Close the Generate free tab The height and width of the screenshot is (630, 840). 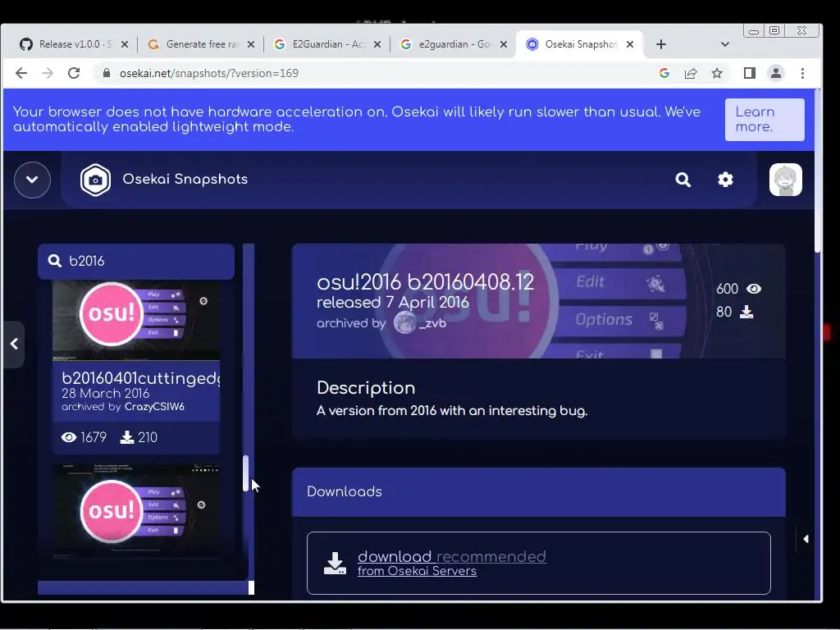click(251, 44)
